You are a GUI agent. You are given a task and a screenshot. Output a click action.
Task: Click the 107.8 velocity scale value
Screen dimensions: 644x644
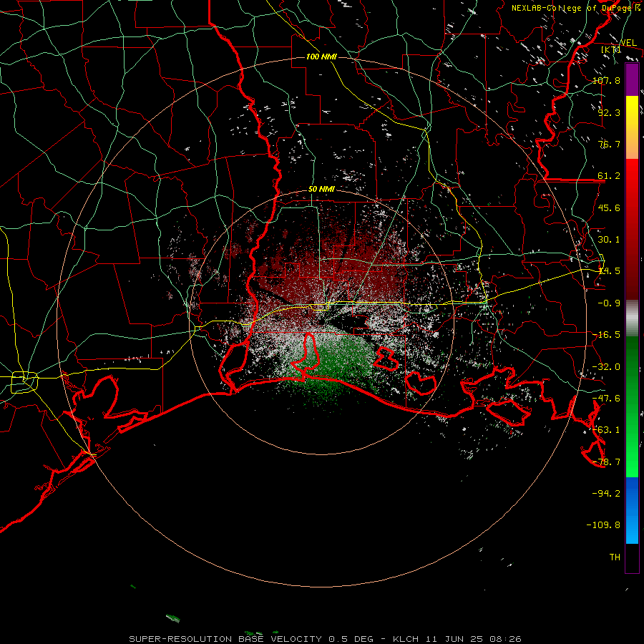click(x=606, y=80)
